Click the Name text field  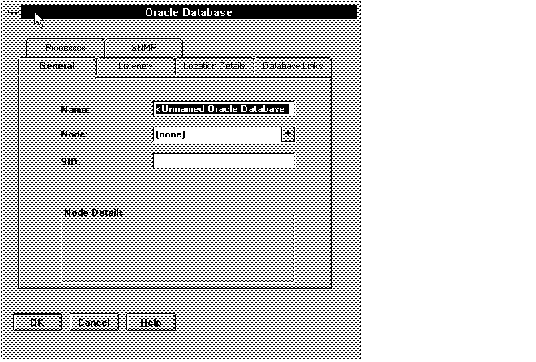pyautogui.click(x=224, y=109)
